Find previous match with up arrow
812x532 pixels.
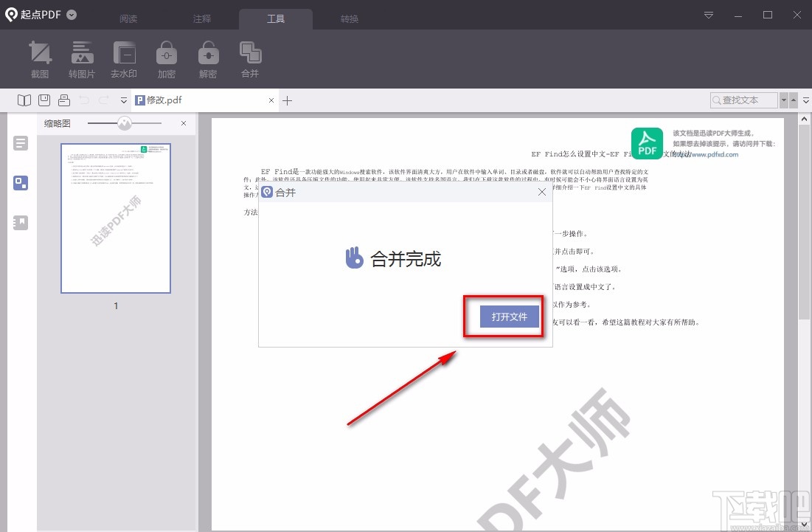794,100
